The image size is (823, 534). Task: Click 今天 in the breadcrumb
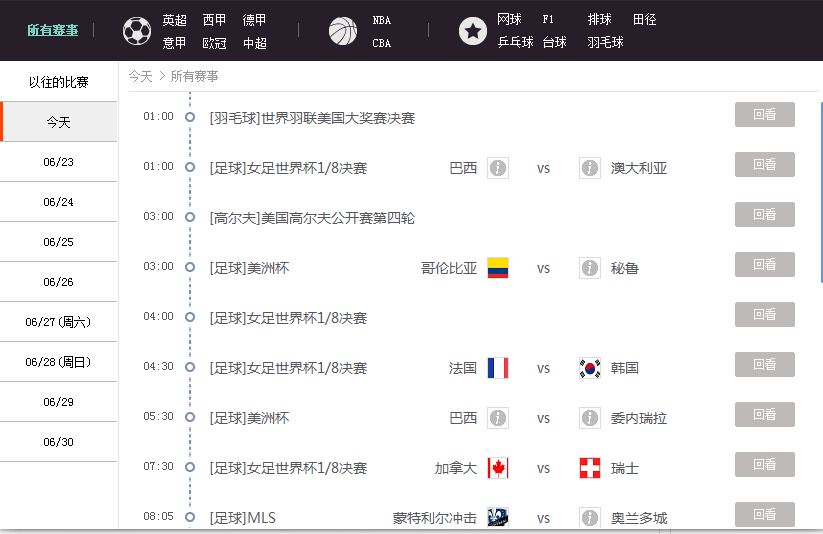(141, 76)
